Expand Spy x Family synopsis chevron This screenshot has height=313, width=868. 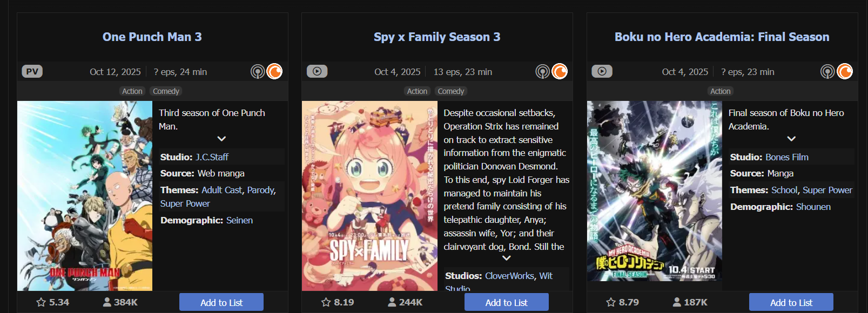tap(506, 258)
